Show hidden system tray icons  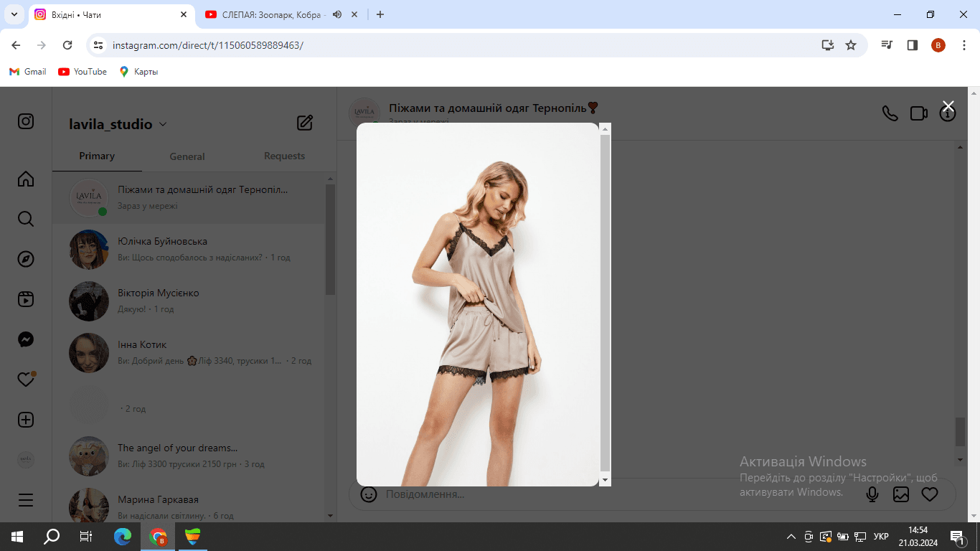[x=791, y=537]
